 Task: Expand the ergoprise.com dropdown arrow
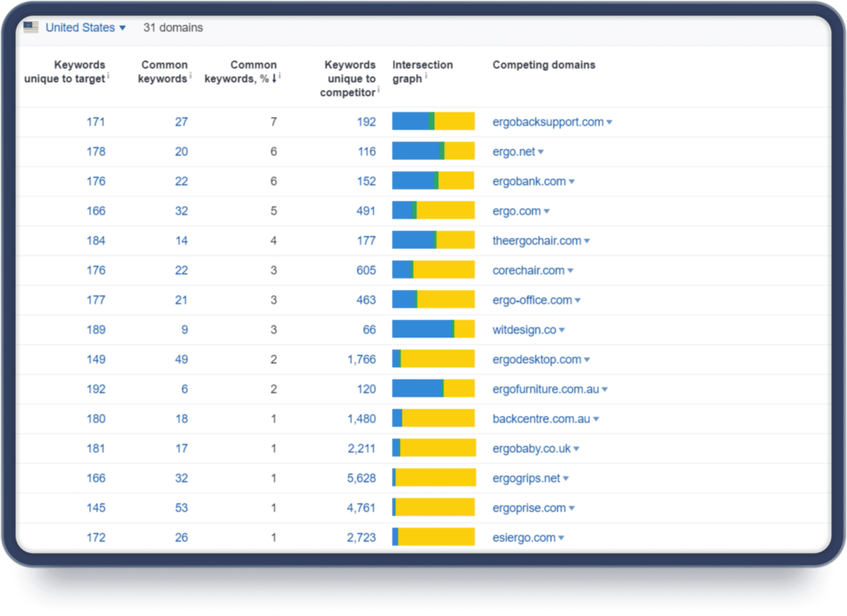click(x=572, y=509)
